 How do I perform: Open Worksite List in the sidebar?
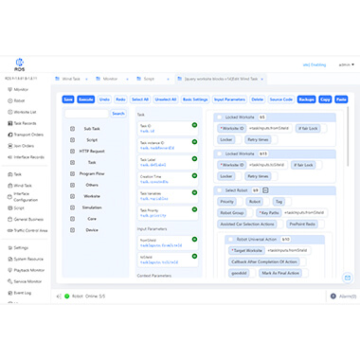point(22,112)
